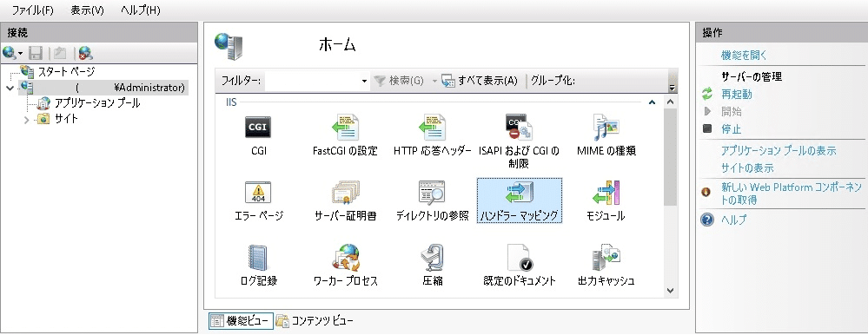Click the feature list vertical scrollbar thumb
Screen dimensions: 868x335
click(670, 157)
